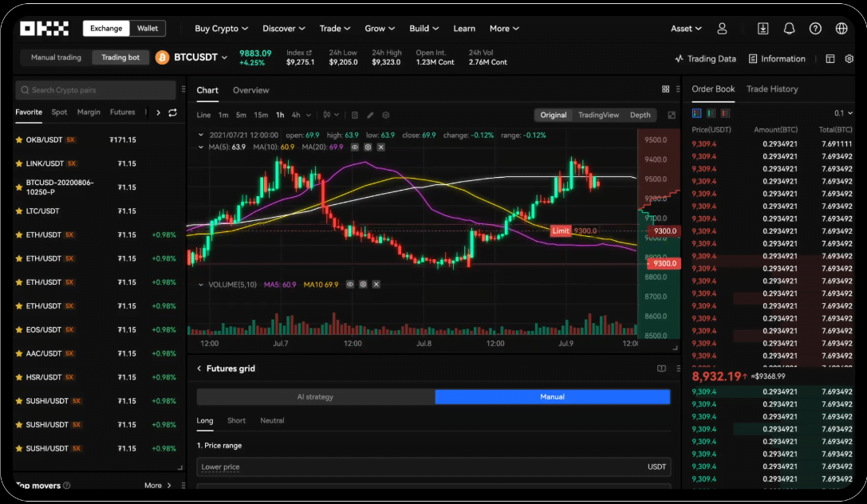Select the Margin pairs tab
867x504 pixels.
[x=89, y=112]
